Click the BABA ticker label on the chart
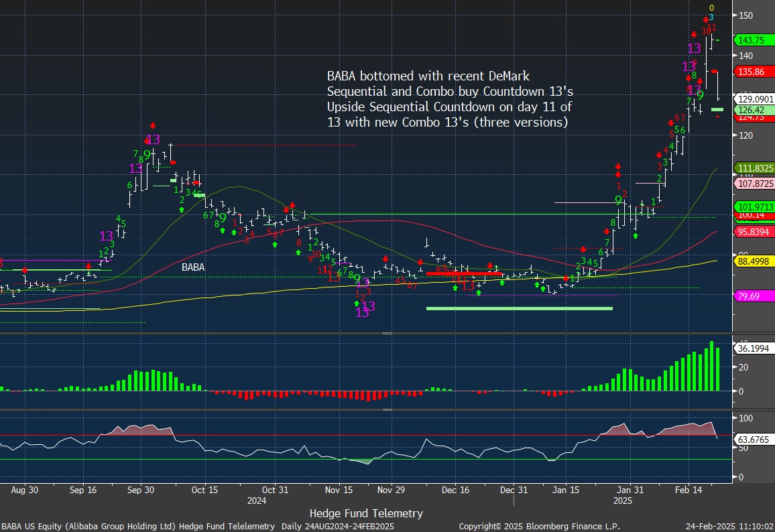Image resolution: width=775 pixels, height=532 pixels. [x=193, y=267]
